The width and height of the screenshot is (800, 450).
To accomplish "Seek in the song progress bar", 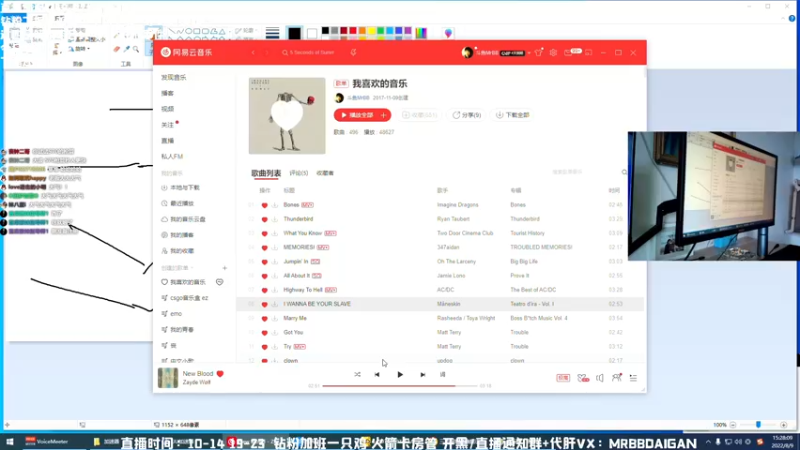I will (x=400, y=386).
